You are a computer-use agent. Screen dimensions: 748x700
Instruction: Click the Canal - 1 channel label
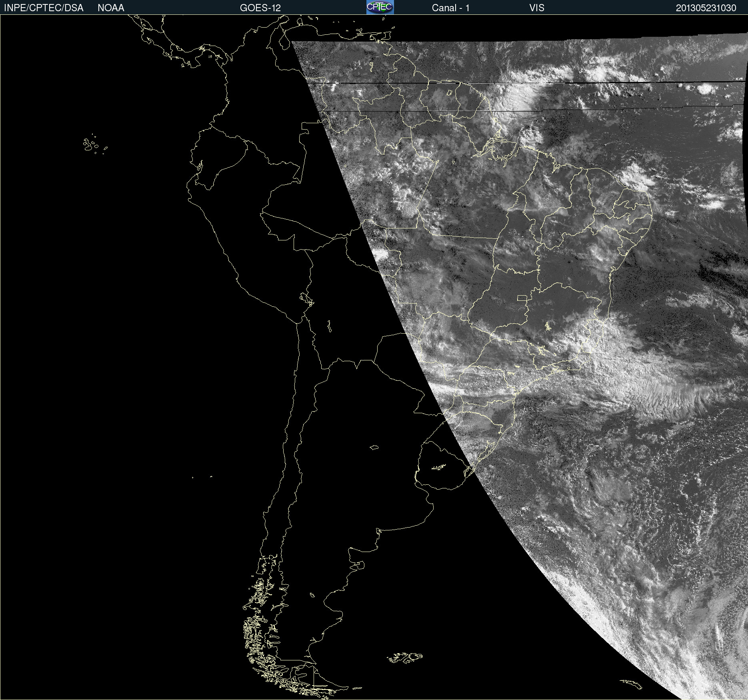coord(450,8)
